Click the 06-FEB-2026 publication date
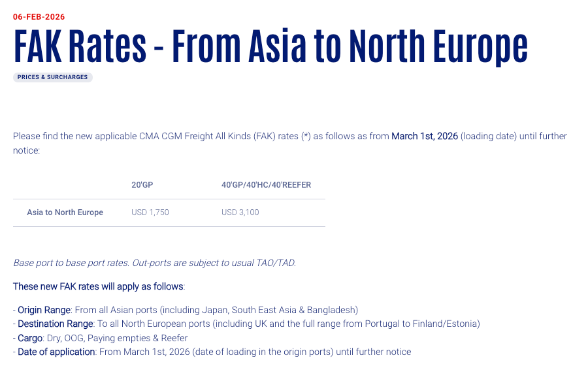 pyautogui.click(x=39, y=17)
